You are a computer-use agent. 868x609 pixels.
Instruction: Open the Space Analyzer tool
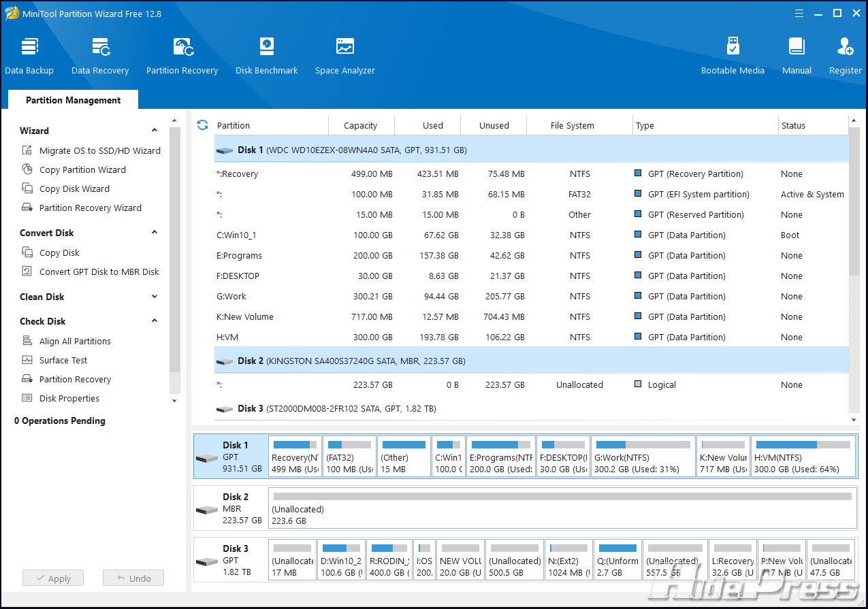[344, 55]
